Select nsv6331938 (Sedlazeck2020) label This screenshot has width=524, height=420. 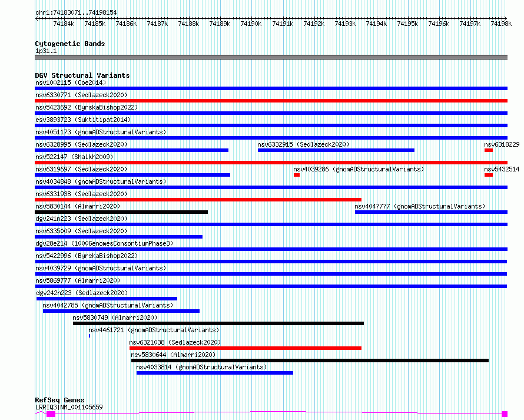[x=81, y=194]
